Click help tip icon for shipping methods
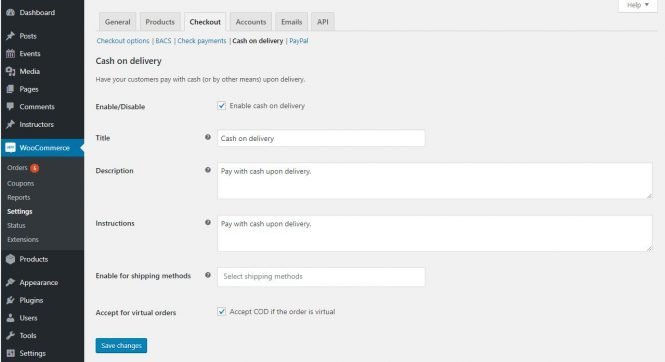Screen dimensions: 665x362 [208, 275]
